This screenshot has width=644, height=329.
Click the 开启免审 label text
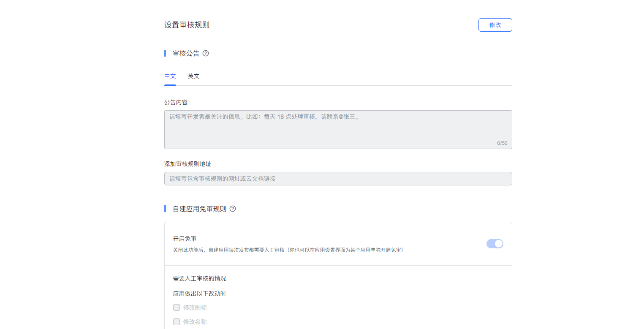[185, 239]
